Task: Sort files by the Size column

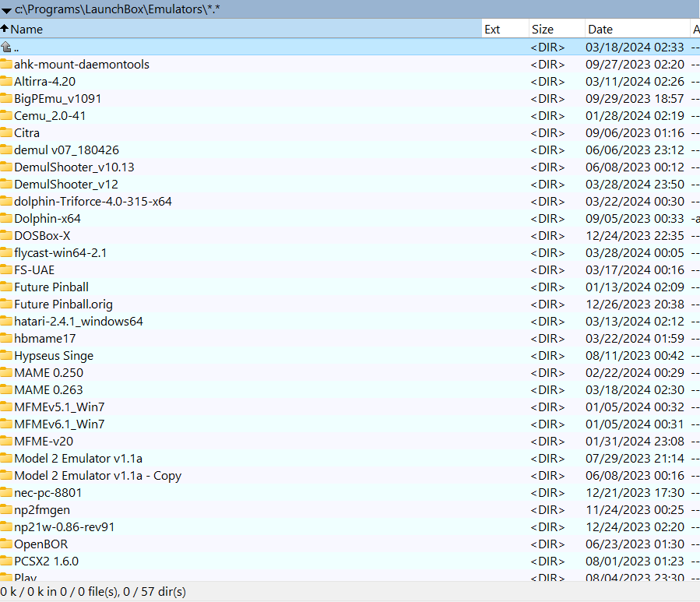Action: click(557, 29)
